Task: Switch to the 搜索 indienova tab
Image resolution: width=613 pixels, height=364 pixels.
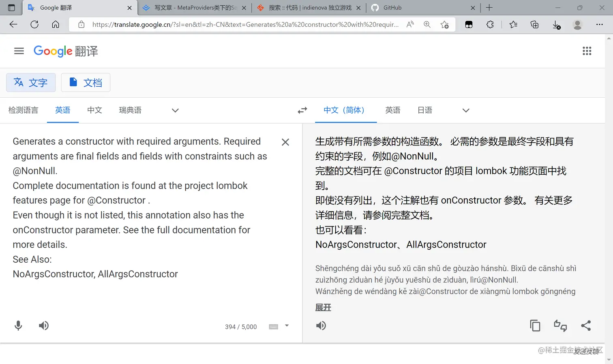Action: [309, 8]
